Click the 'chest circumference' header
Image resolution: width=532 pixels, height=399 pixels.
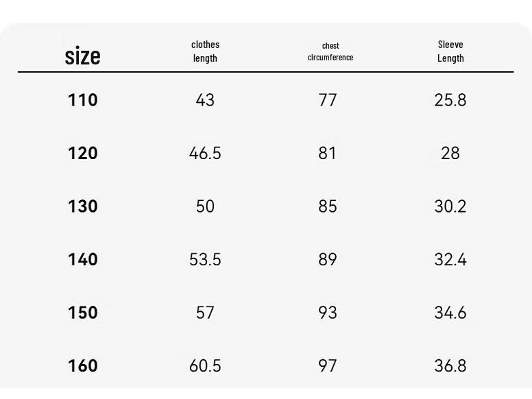point(330,51)
